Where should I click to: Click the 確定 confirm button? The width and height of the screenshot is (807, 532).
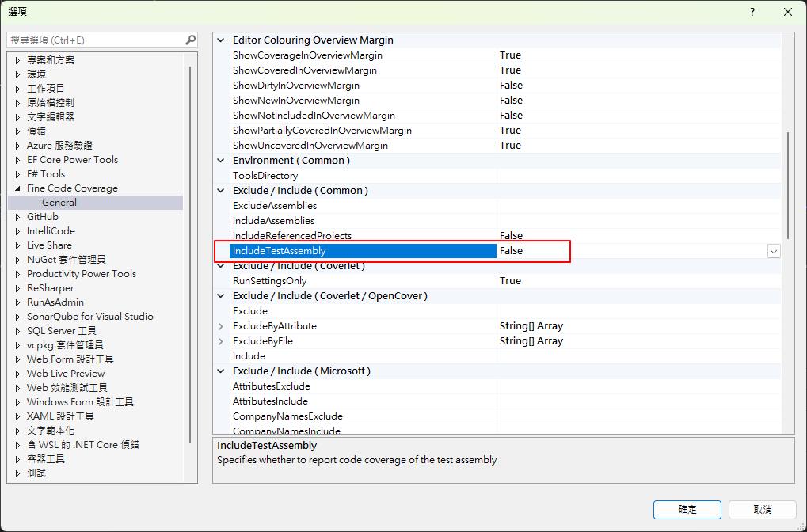point(687,509)
